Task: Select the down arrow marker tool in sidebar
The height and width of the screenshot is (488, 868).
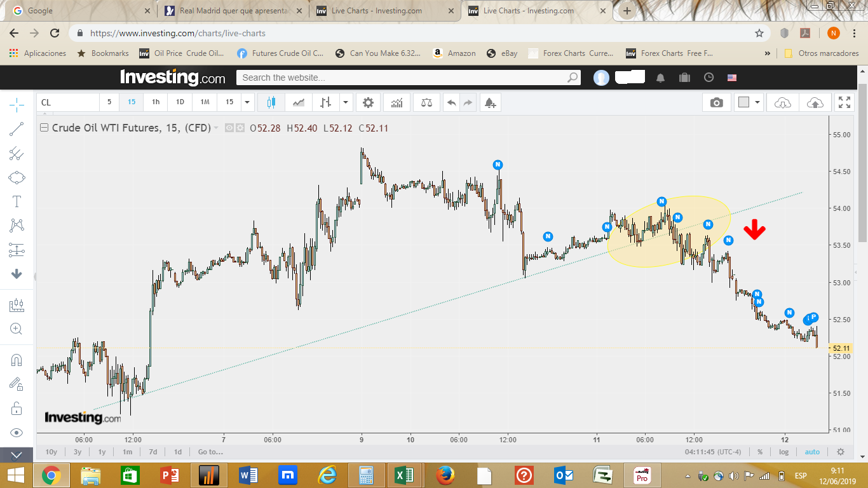Action: click(17, 274)
